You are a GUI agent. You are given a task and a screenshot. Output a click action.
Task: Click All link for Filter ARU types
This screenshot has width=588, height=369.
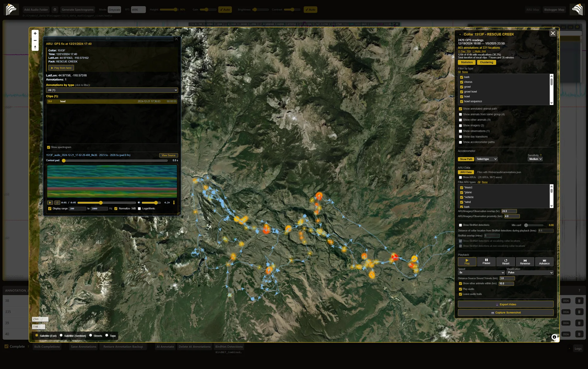[479, 182]
